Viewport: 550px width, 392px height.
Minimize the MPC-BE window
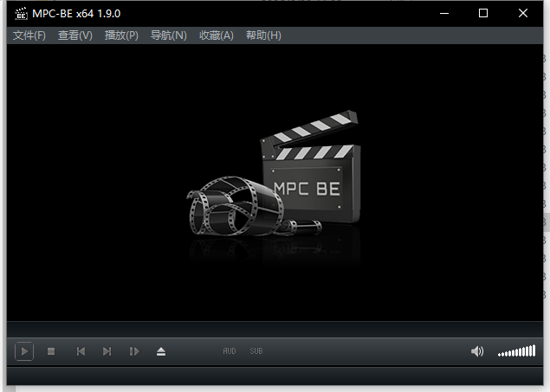click(x=444, y=13)
